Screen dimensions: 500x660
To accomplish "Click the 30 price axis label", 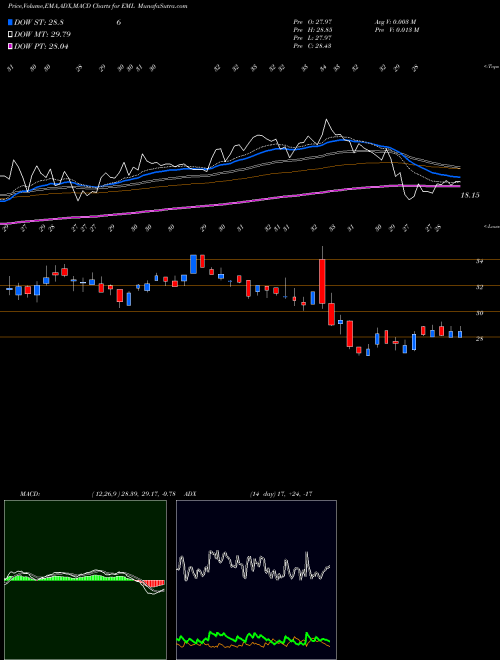I will pyautogui.click(x=478, y=313).
